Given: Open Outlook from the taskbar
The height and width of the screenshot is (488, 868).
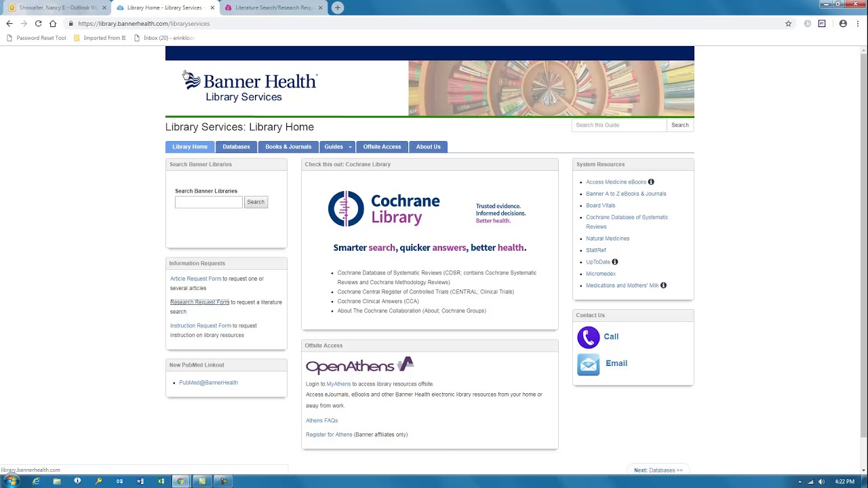Looking at the screenshot, I should pos(119,481).
